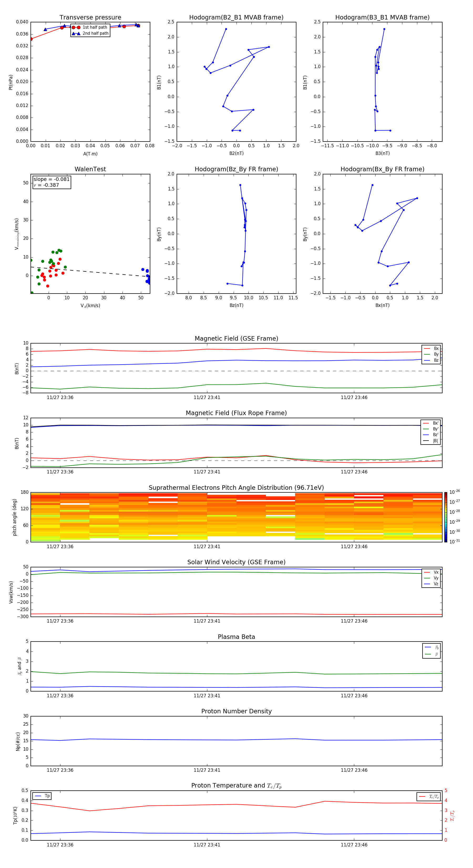The height and width of the screenshot is (868, 473).
Task: Click the 'V_A(km/s)' x-axis label
Action: click(x=90, y=306)
